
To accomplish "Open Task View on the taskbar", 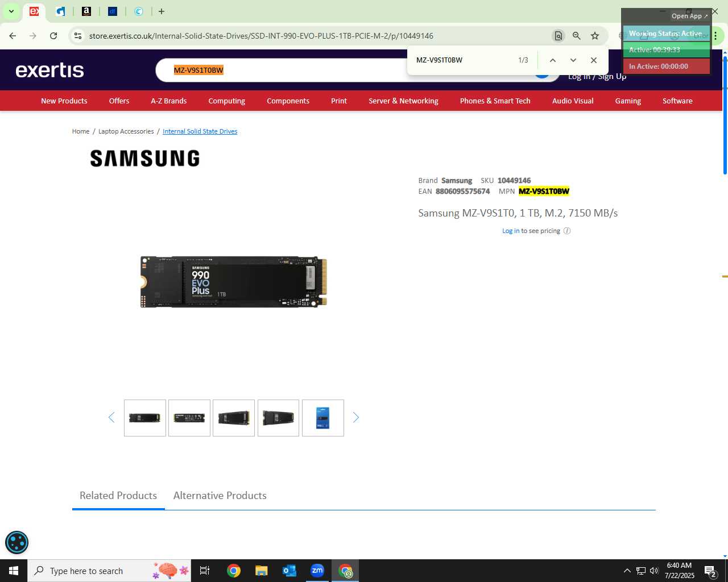I will (x=205, y=571).
